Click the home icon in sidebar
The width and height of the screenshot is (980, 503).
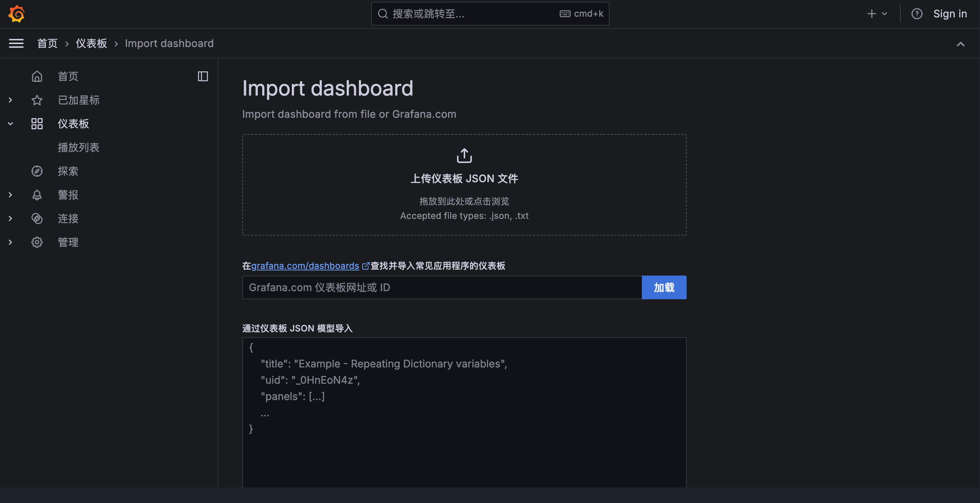[37, 76]
